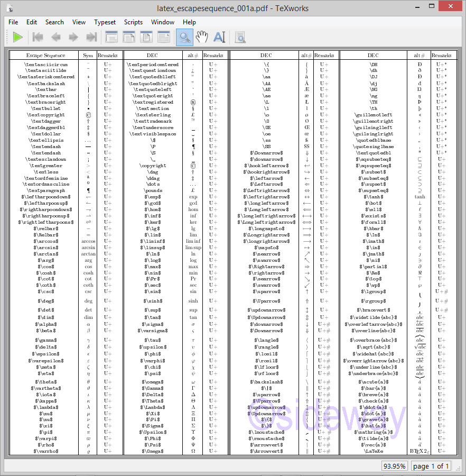Screen dimensions: 466x476
Task: Click the $\sqrt{abc}$ entry
Action: point(373,347)
